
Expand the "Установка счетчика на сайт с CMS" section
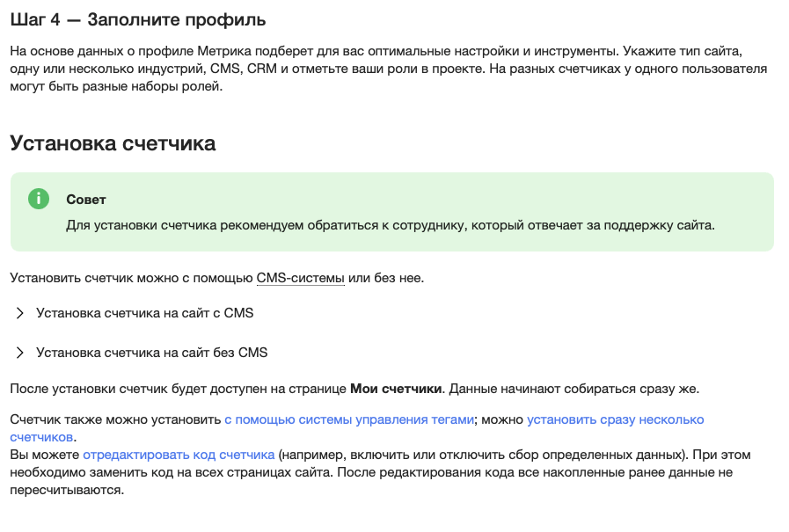143,312
